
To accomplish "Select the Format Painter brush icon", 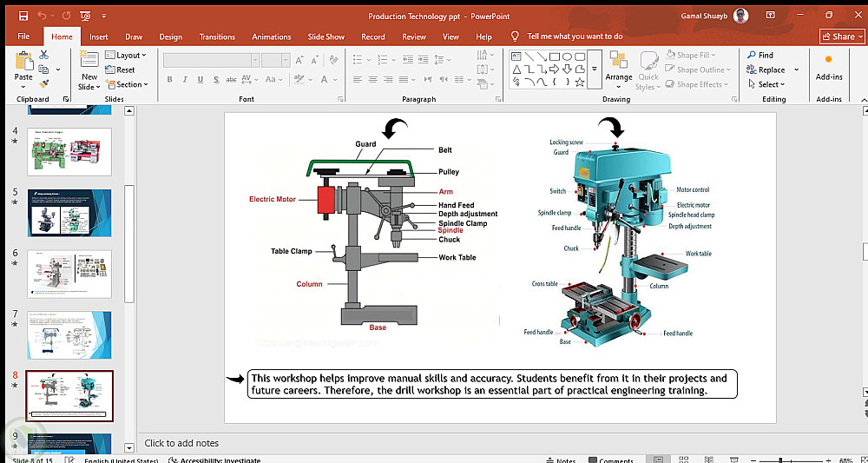I will tap(43, 84).
